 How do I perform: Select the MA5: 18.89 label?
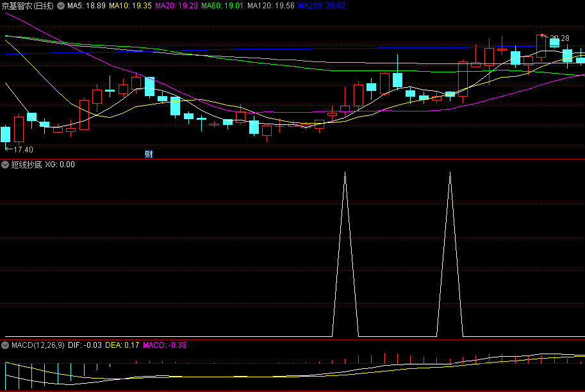pyautogui.click(x=87, y=6)
